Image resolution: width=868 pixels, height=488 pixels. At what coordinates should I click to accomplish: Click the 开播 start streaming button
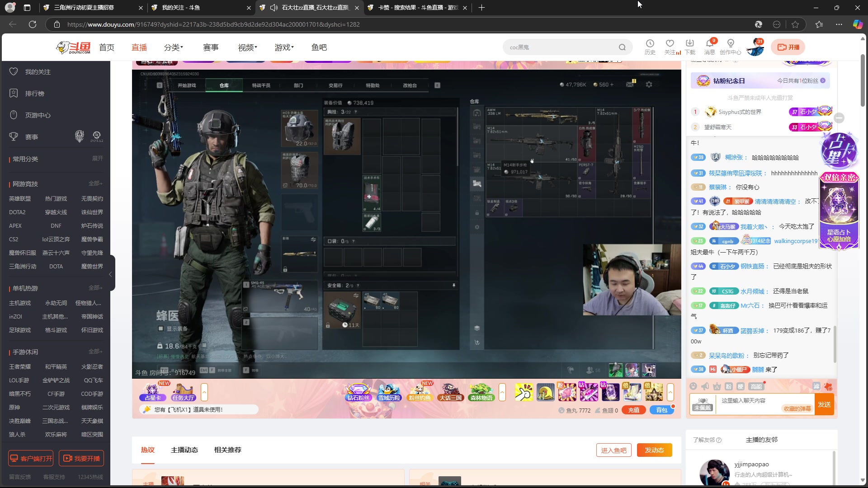click(x=788, y=47)
